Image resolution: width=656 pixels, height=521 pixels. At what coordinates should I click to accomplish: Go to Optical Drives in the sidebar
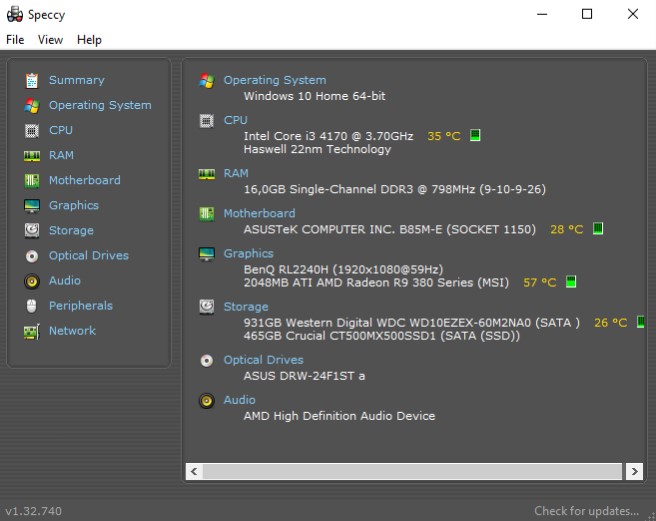coord(89,256)
